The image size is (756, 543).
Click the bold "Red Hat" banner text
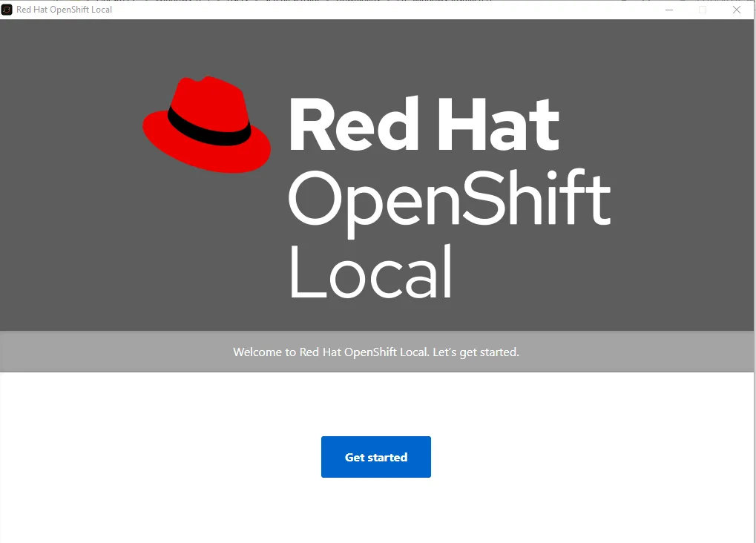pyautogui.click(x=424, y=124)
